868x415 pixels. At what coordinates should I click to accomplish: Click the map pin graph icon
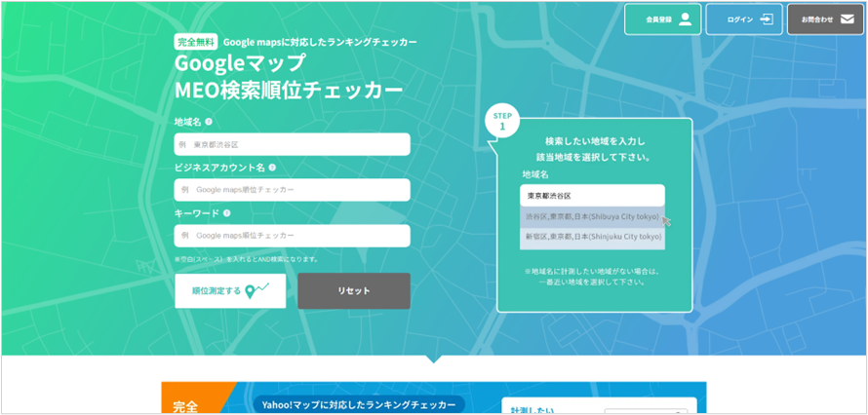coord(256,290)
